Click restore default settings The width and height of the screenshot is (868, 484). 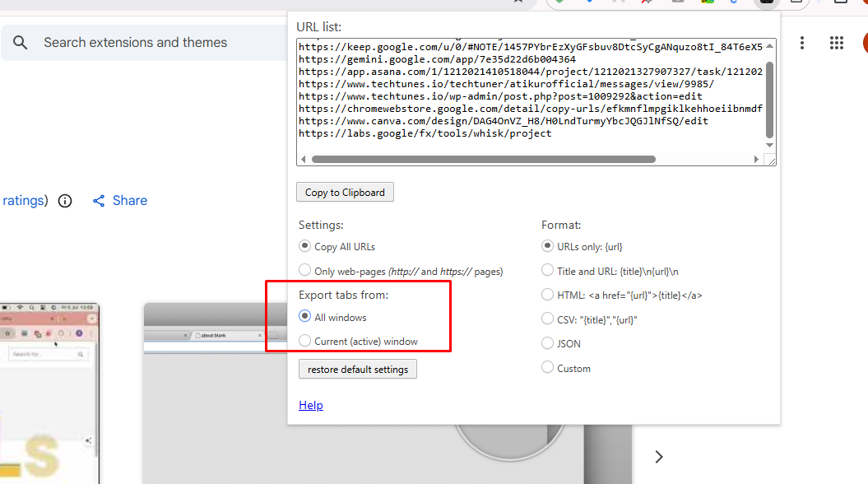(357, 369)
